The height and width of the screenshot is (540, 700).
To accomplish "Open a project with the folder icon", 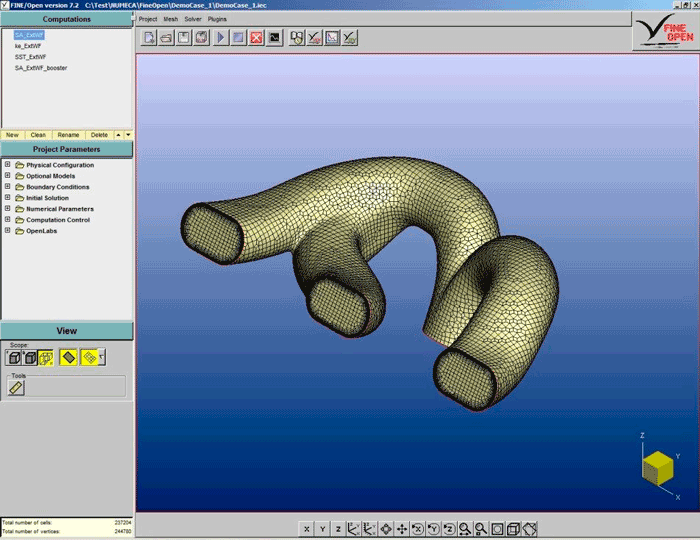I will (x=166, y=38).
